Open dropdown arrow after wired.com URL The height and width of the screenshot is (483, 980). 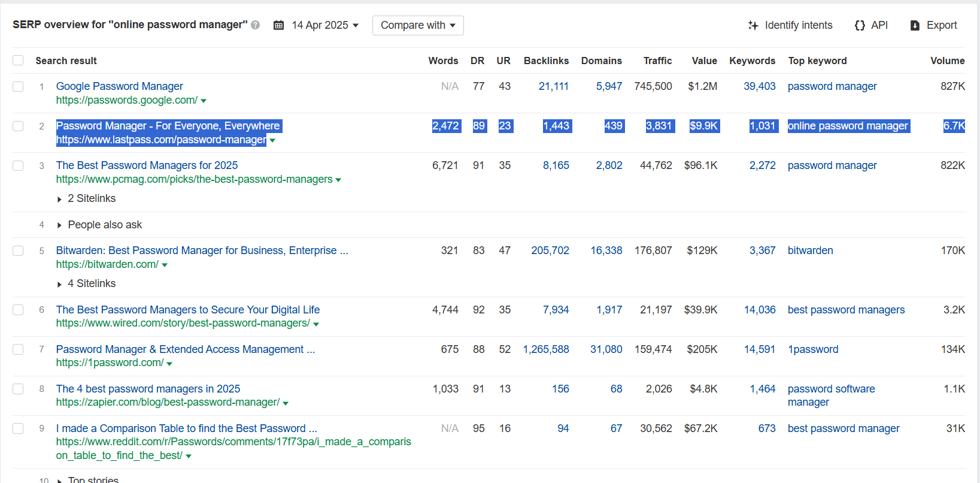[x=316, y=324]
